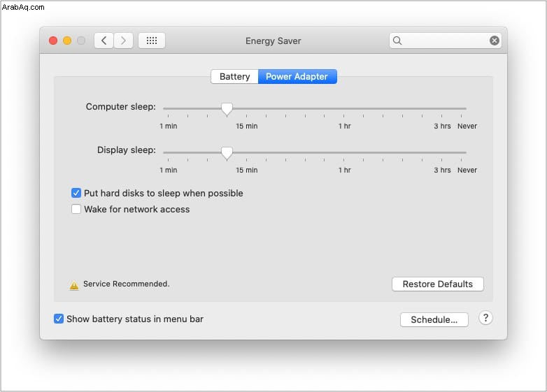547x392 pixels.
Task: Open help with the question mark button
Action: click(x=485, y=318)
